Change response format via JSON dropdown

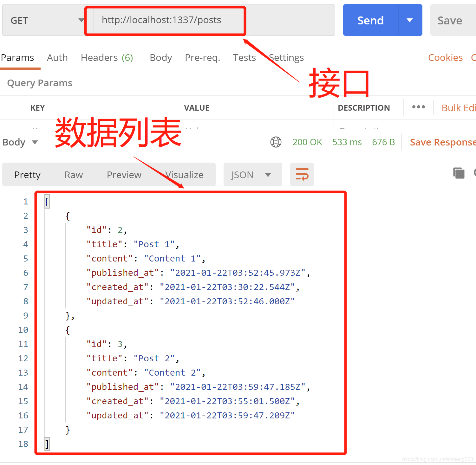tap(252, 174)
